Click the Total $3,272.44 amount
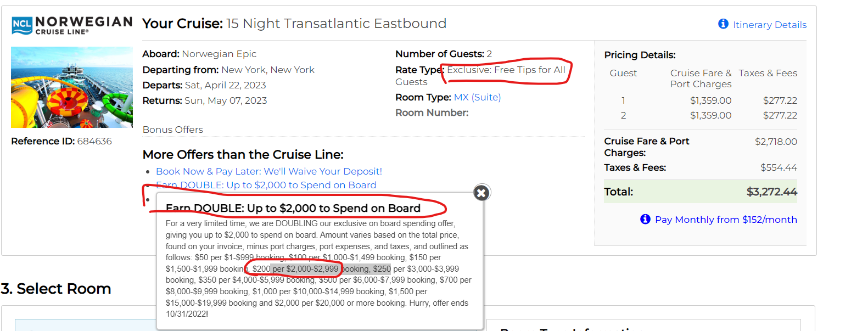 tap(771, 192)
